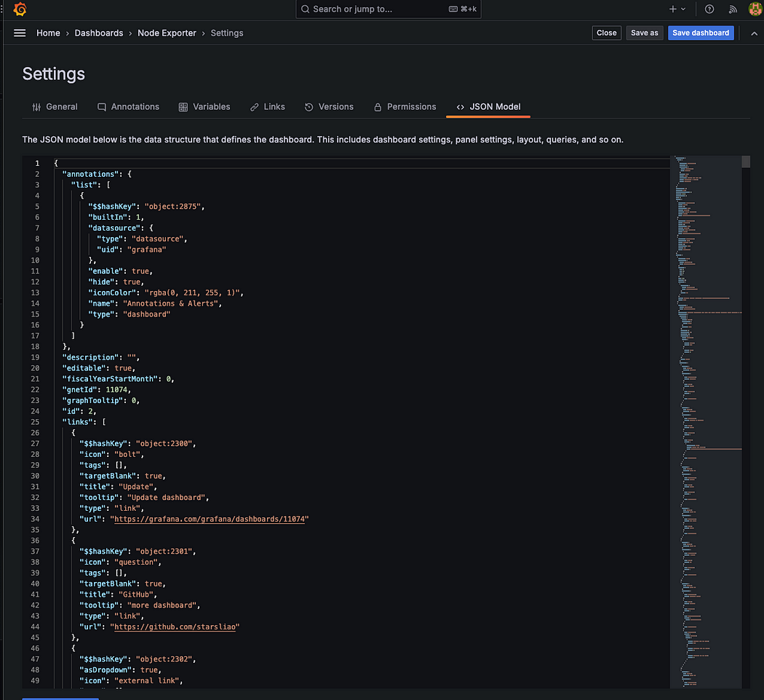The image size is (764, 700).
Task: Click the editor vertical scrollbar thumb
Action: coord(746,162)
